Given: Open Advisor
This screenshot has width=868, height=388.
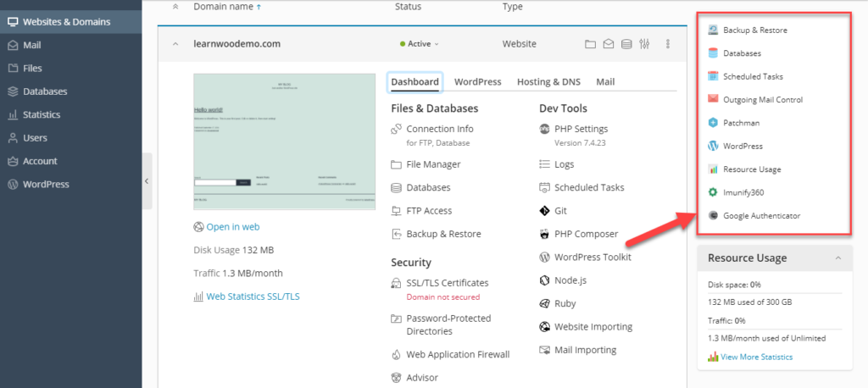Looking at the screenshot, I should point(422,378).
